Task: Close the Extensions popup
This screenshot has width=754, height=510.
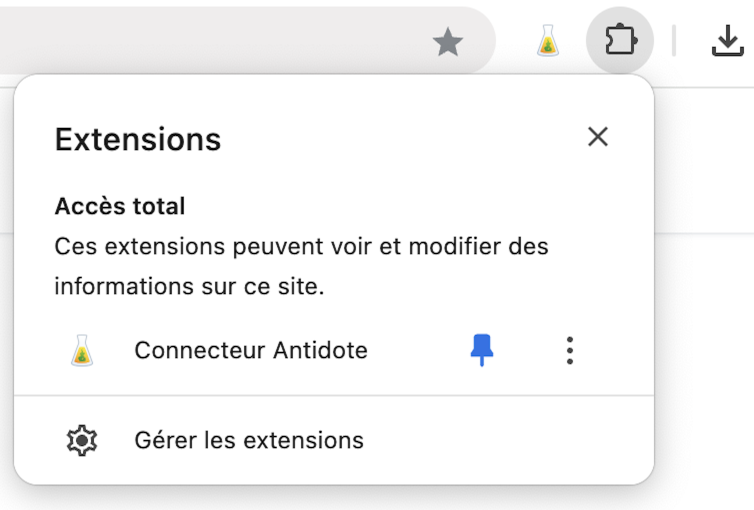Action: click(598, 137)
